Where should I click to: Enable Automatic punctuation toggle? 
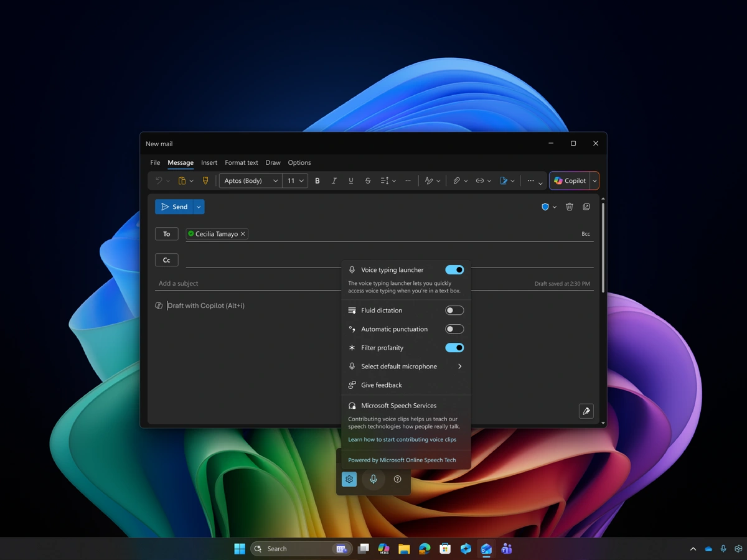click(x=454, y=329)
